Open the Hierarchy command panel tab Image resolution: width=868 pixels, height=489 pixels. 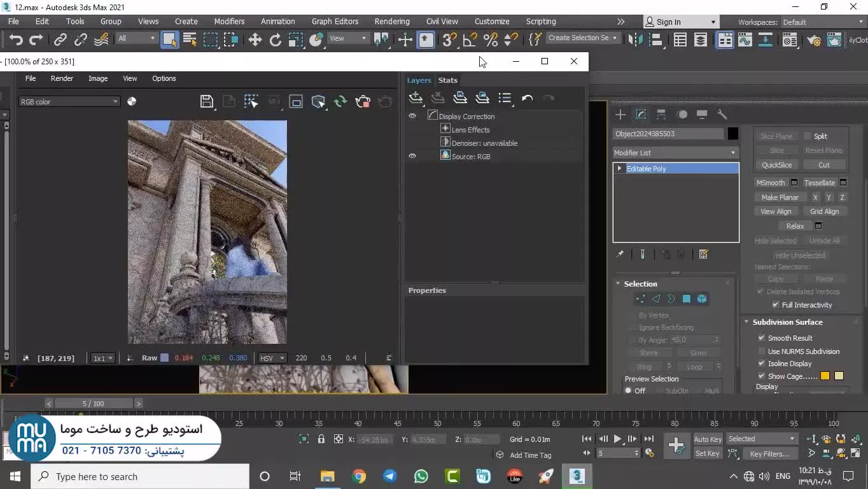tap(661, 115)
